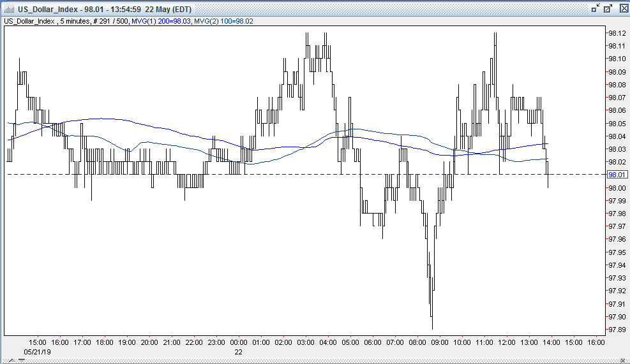Click the 02:00 time axis label

[283, 342]
